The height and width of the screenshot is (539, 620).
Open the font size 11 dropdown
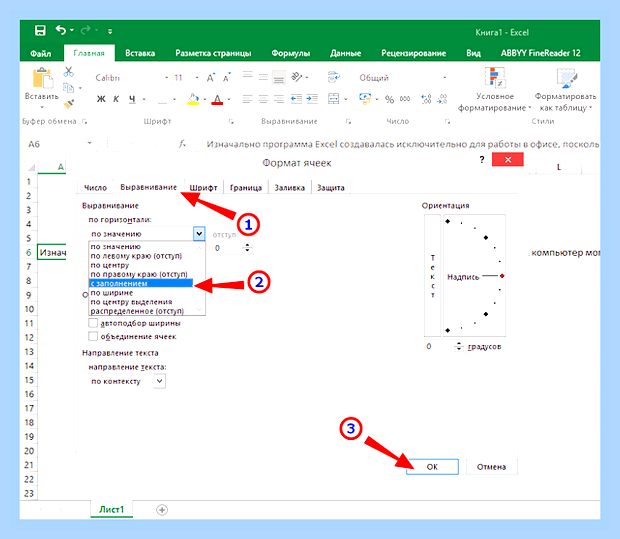(x=197, y=78)
